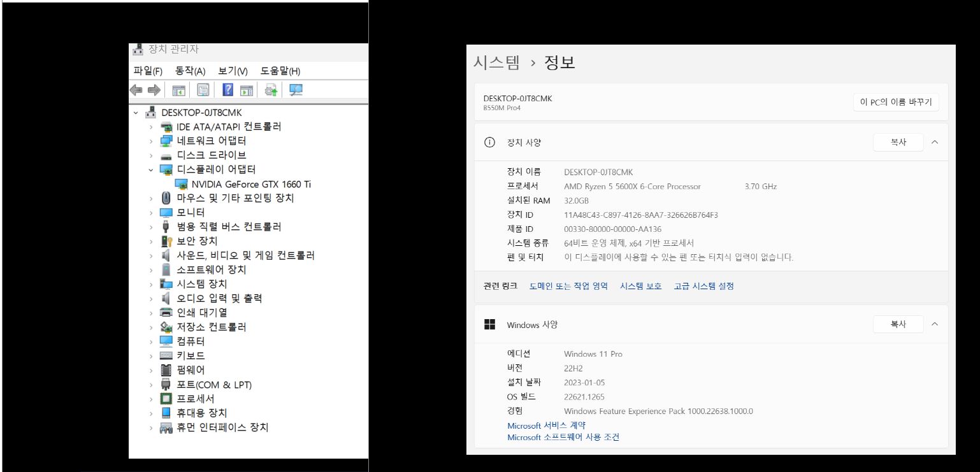Screen dimensions: 980x472
Task: Click 복사 button for 장치 사양
Action: click(x=898, y=142)
